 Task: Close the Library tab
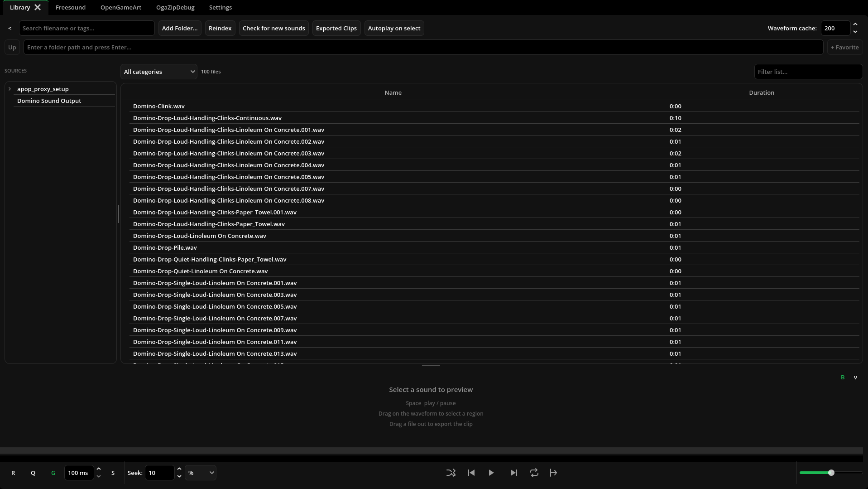[x=38, y=7]
